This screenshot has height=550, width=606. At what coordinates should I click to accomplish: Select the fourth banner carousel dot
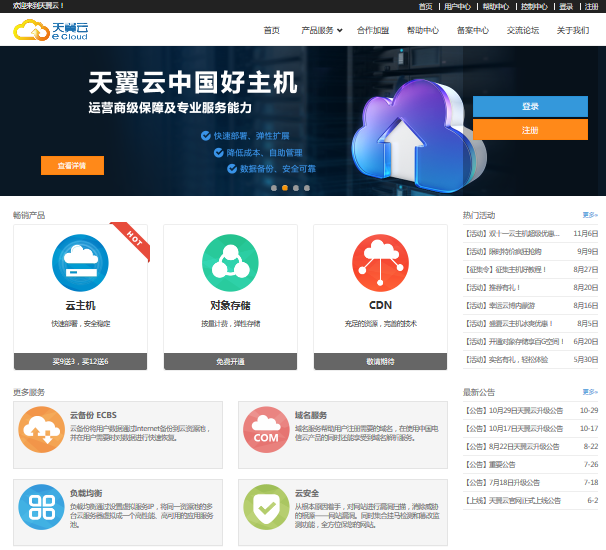tap(307, 188)
